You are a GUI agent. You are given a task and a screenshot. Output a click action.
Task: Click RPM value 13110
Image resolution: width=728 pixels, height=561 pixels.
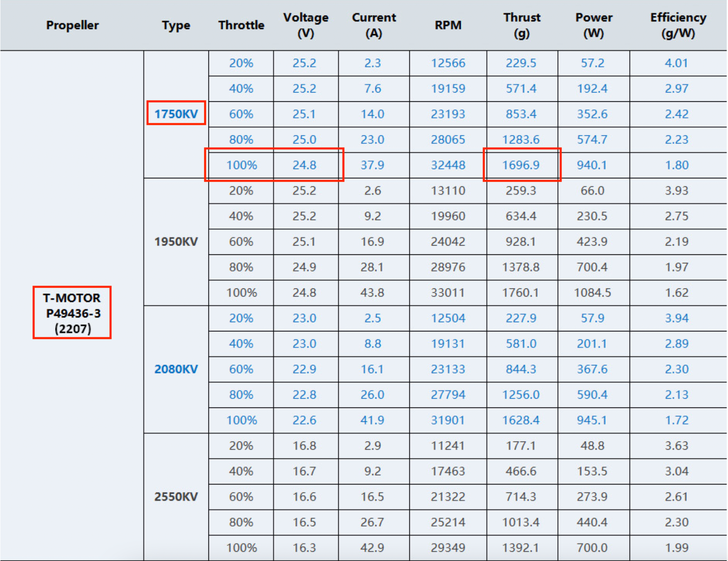pyautogui.click(x=448, y=191)
